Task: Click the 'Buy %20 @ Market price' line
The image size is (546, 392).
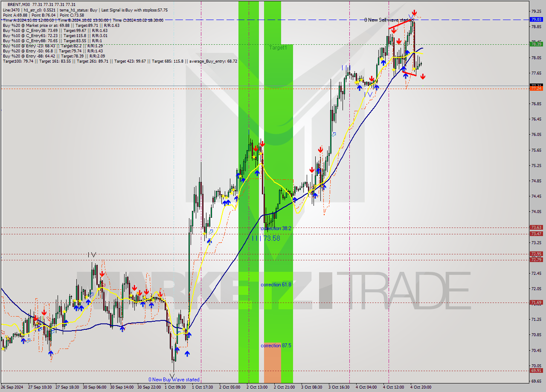Action: pos(61,25)
